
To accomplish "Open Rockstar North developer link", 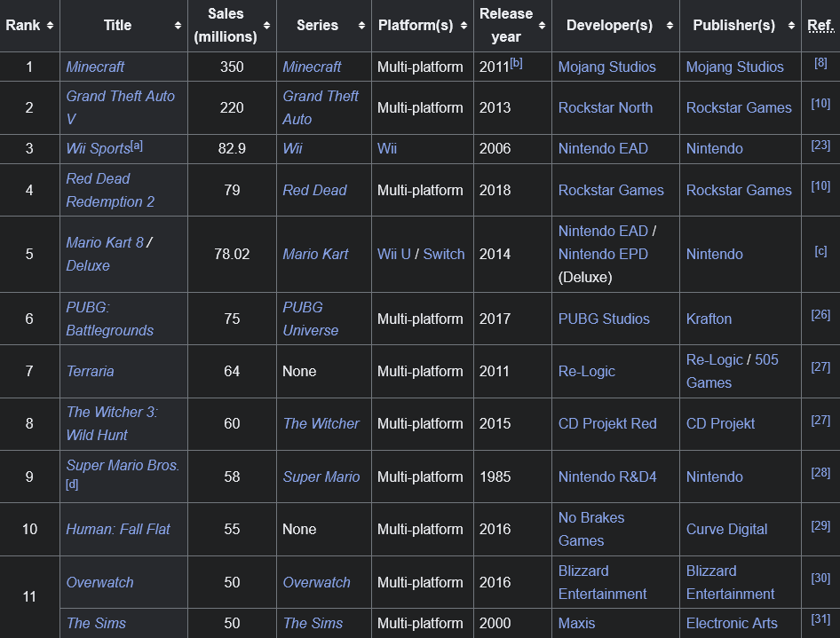I will [606, 107].
